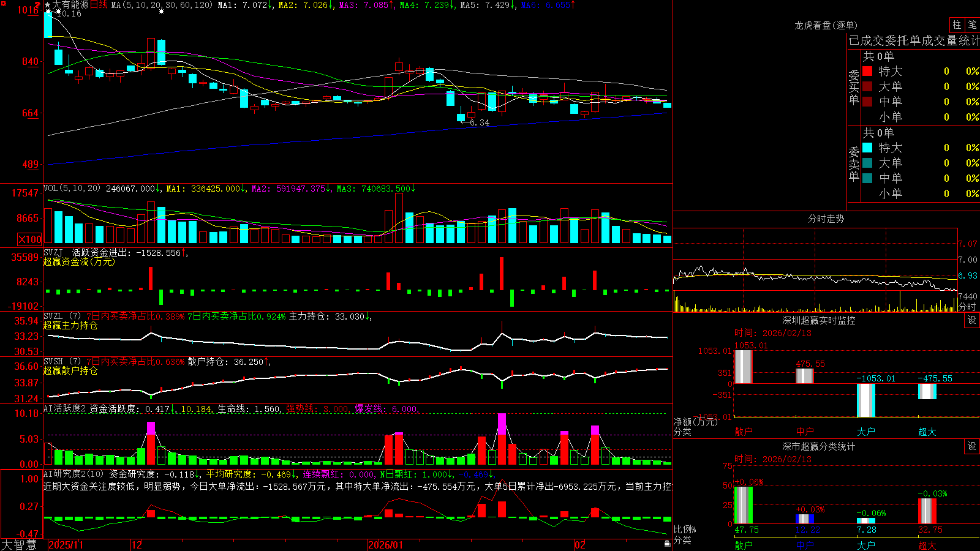Switch order view to 柱 mode
The width and height of the screenshot is (980, 551).
click(956, 25)
